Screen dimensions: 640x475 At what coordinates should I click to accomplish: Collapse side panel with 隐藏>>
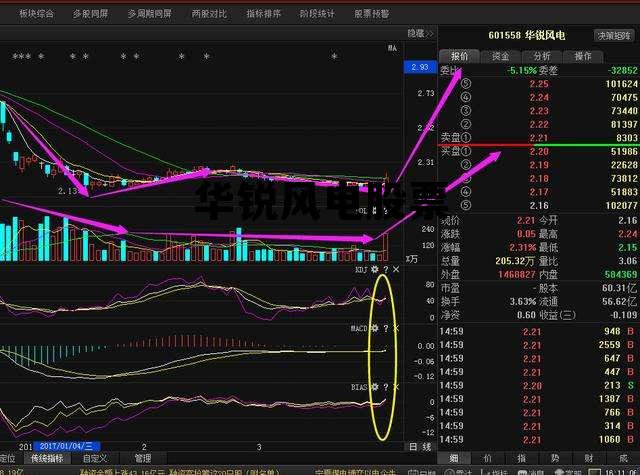(x=420, y=33)
